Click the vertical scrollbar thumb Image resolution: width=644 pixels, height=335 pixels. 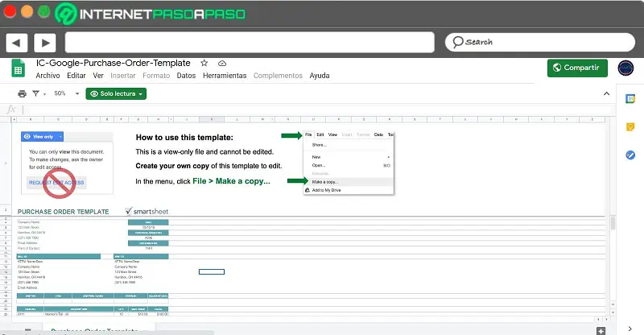click(x=613, y=223)
